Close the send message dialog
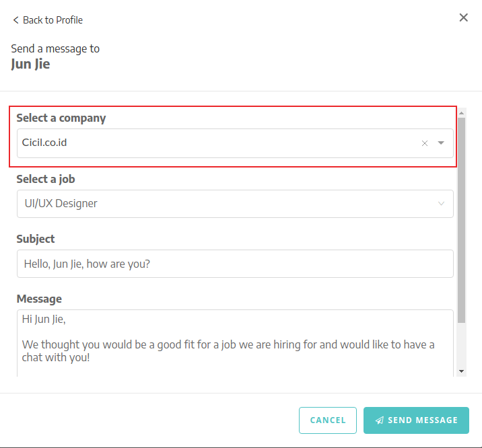The height and width of the screenshot is (448, 482). coord(463,17)
